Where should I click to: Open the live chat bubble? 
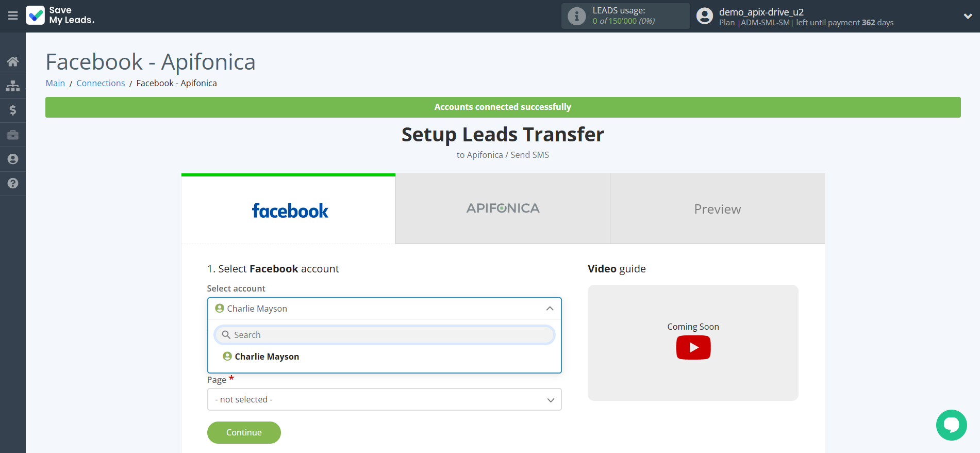[x=951, y=425]
